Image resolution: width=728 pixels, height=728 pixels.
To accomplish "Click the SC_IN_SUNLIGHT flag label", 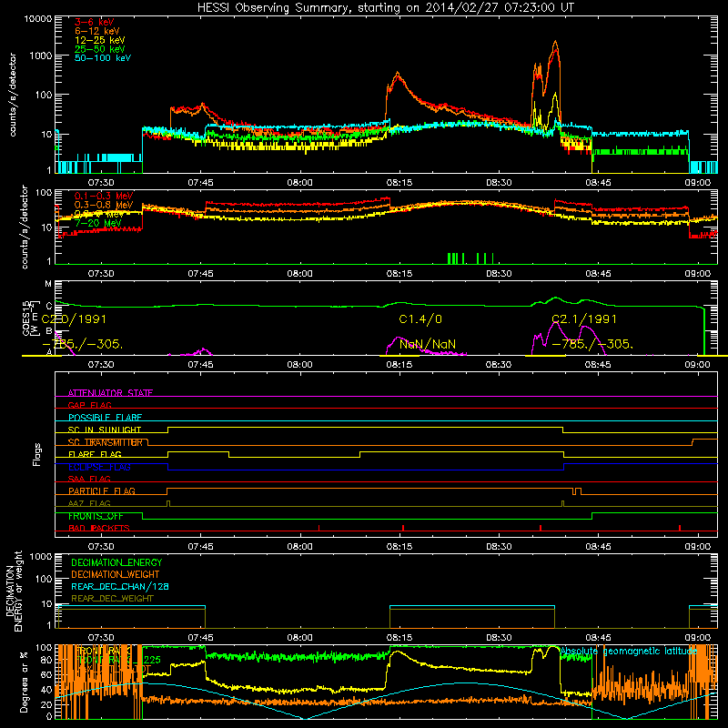I will tap(105, 430).
